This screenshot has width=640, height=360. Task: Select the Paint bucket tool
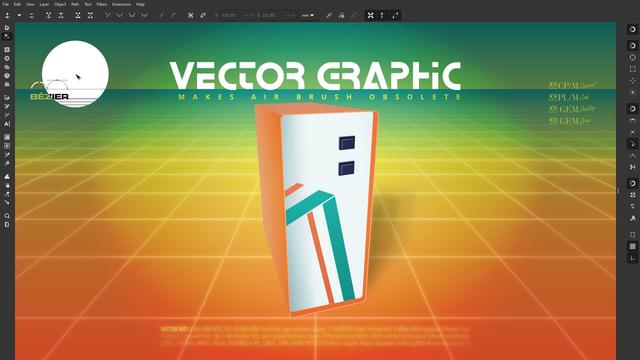7,163
